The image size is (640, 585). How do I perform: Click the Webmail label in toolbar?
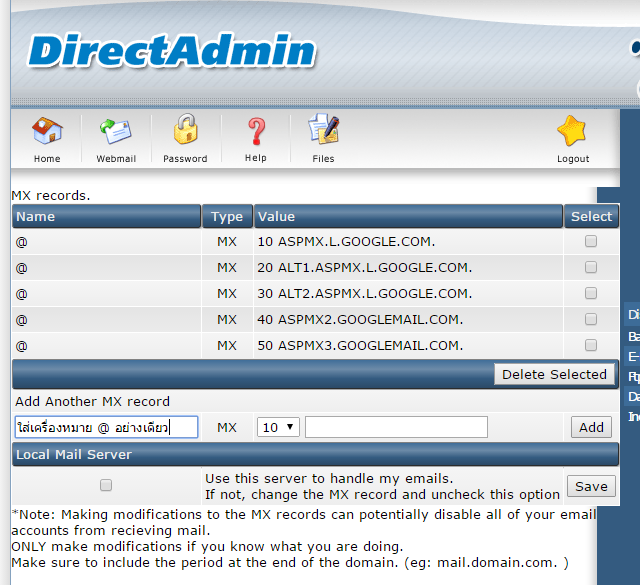[x=116, y=159]
